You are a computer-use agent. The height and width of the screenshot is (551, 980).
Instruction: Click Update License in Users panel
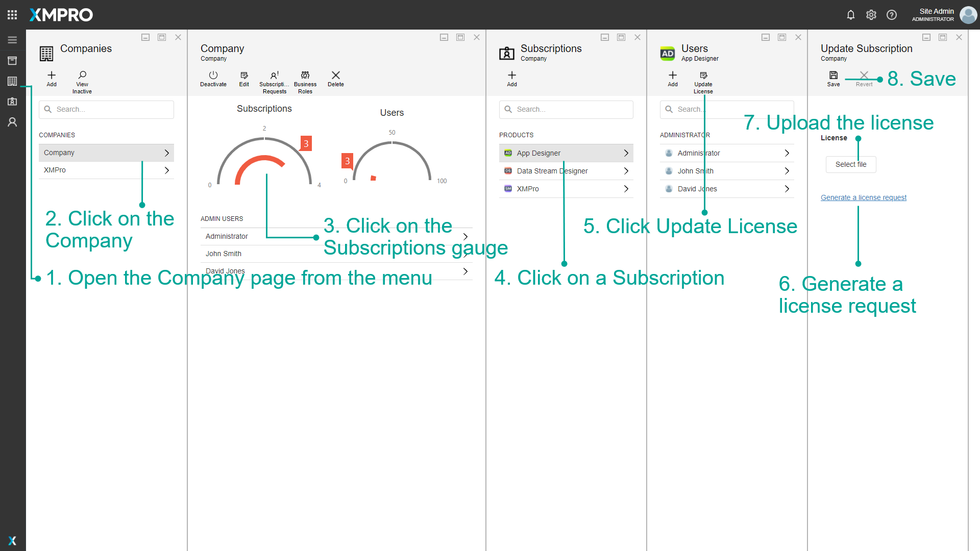click(703, 82)
